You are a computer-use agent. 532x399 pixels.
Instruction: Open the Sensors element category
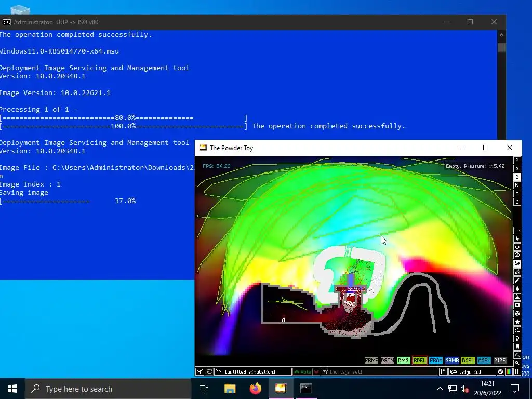point(517,255)
